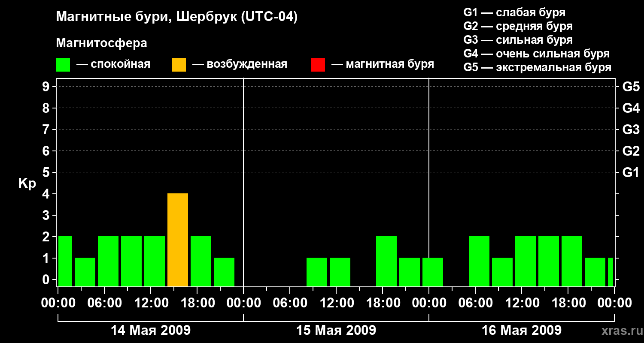Click the '5' value on the Kp axis

point(47,173)
